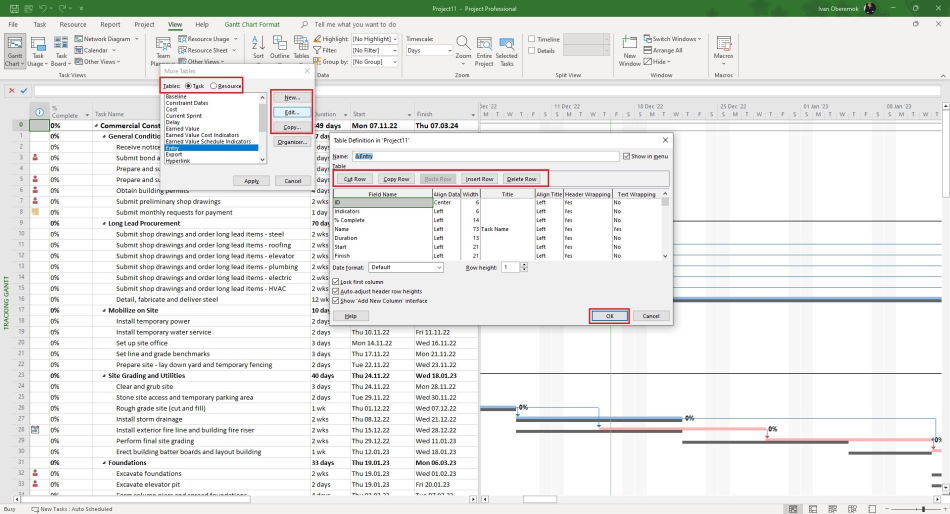Switch to Task Usage view in status bar
Viewport: 950px width, 514px height.
[x=813, y=509]
